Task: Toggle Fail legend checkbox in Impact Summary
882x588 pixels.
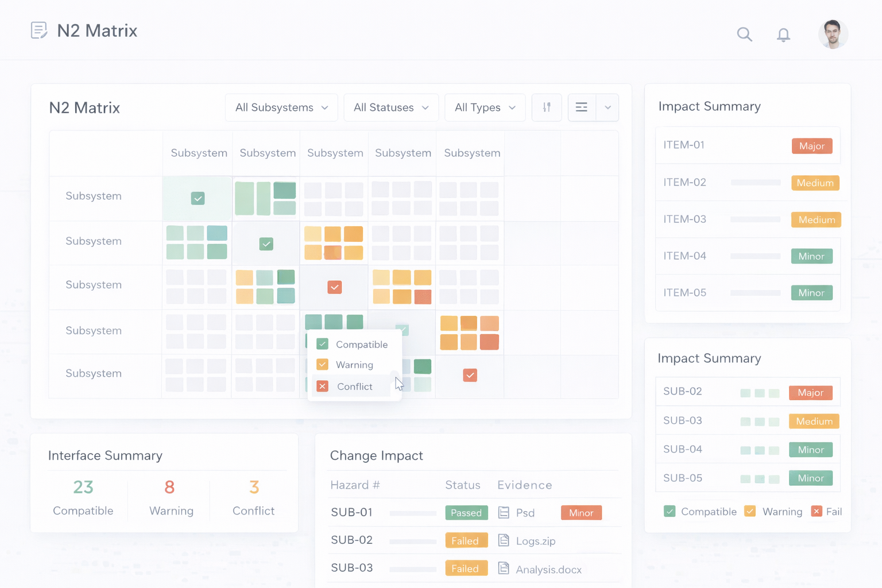Action: tap(817, 511)
